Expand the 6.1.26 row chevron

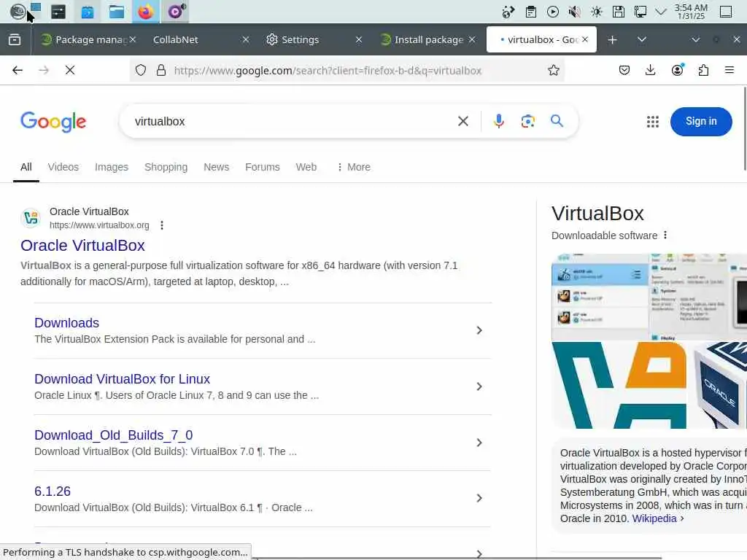pos(479,498)
